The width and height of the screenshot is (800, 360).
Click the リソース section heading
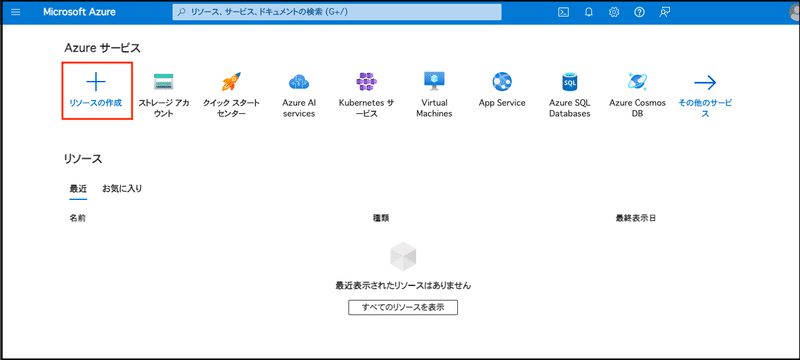[x=83, y=159]
